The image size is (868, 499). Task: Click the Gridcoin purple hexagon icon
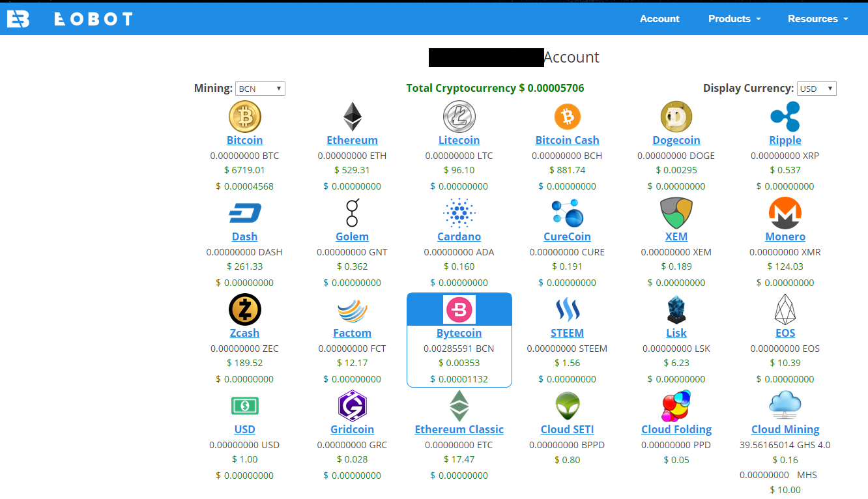tap(353, 406)
